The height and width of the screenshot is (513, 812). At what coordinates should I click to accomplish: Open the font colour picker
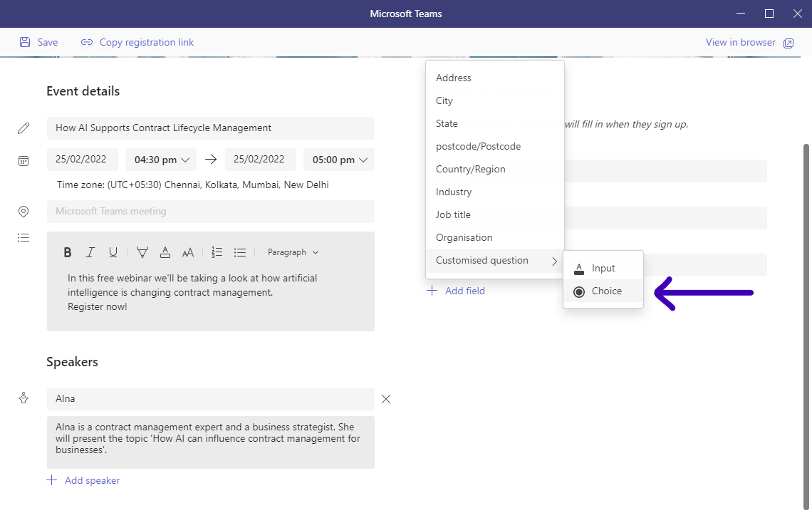[x=165, y=252]
